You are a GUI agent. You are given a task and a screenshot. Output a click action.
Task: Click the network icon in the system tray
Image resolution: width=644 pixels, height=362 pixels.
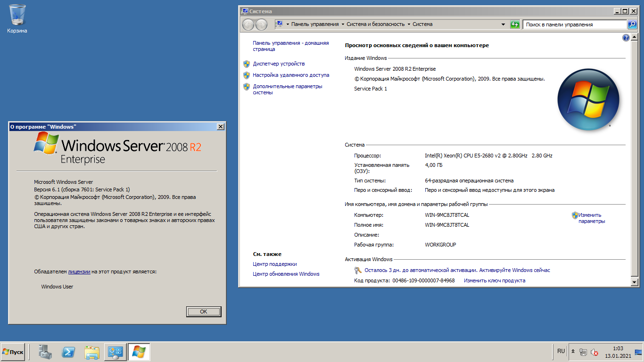583,351
